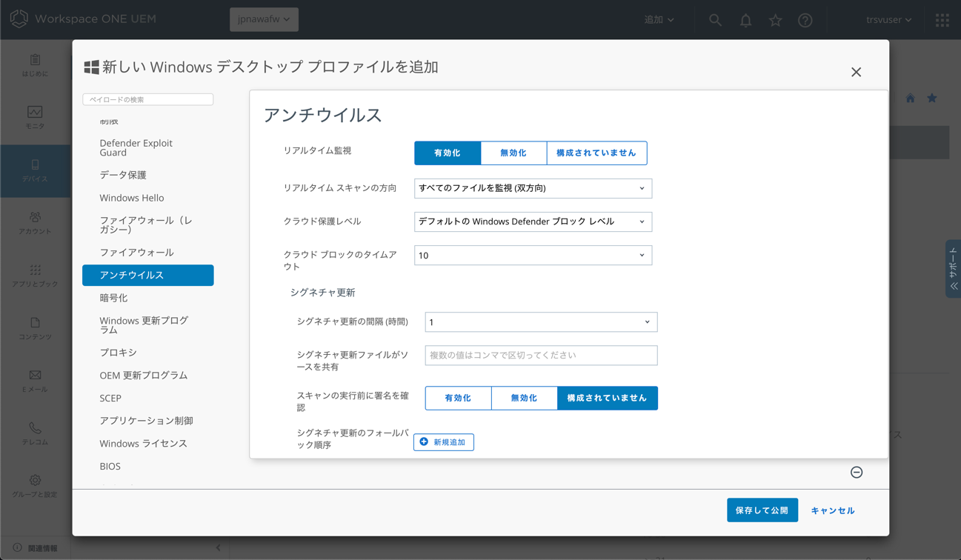Focus the ペイロードの検索 search field
Viewport: 961px width, 560px height.
coord(148,99)
